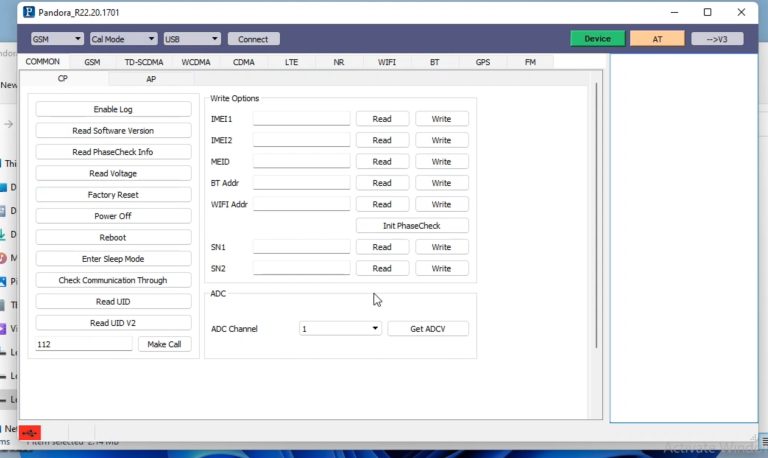
Task: Open the BT tab
Action: click(434, 62)
